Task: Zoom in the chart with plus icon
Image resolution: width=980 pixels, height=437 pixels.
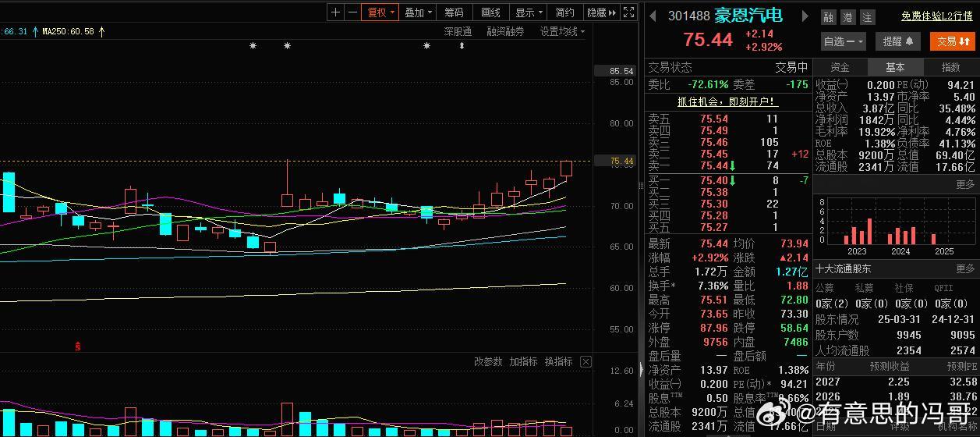Action: coord(335,12)
